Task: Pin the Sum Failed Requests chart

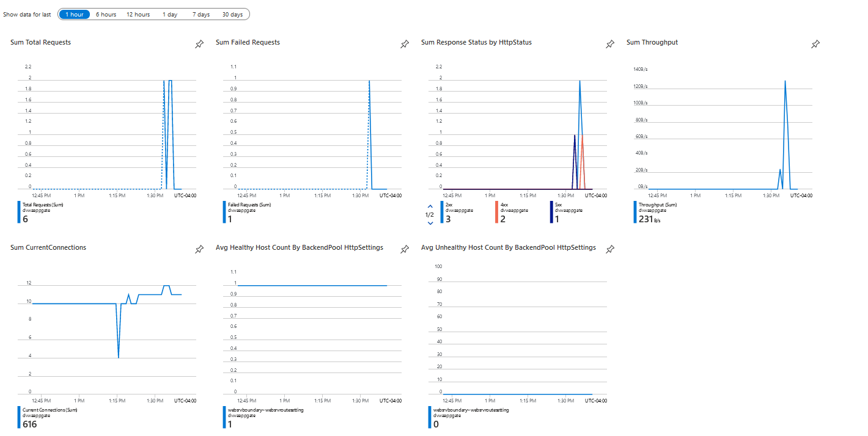Action: 404,44
